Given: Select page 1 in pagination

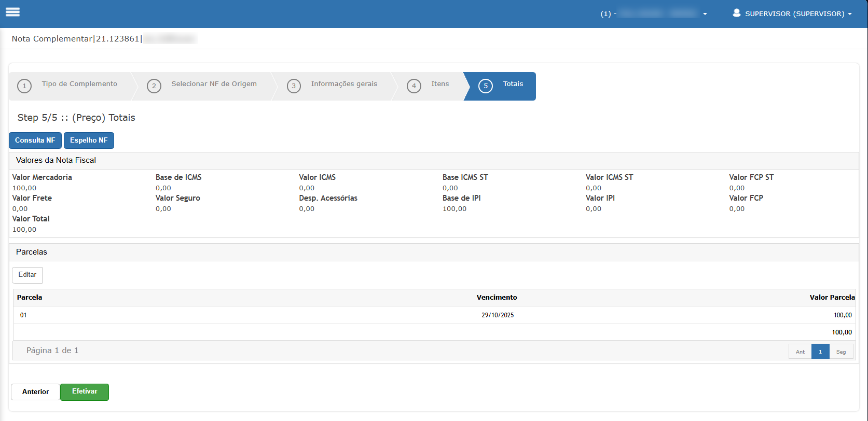Looking at the screenshot, I should (820, 352).
